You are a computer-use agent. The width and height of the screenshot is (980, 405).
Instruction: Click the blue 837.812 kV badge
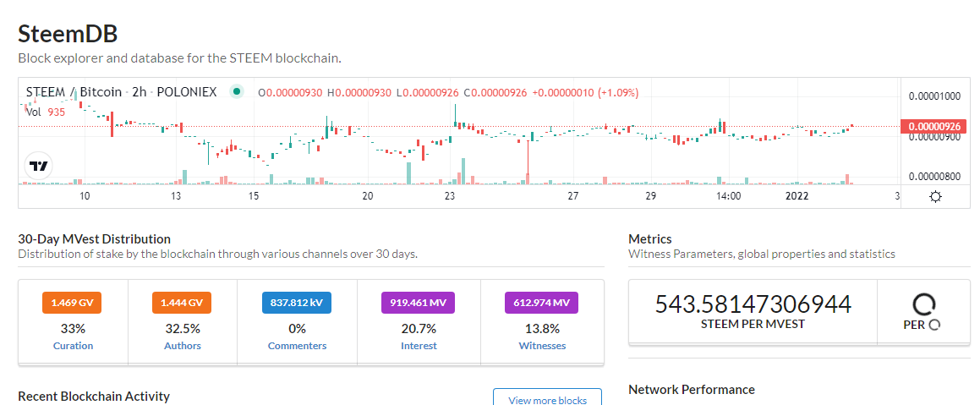(x=296, y=303)
